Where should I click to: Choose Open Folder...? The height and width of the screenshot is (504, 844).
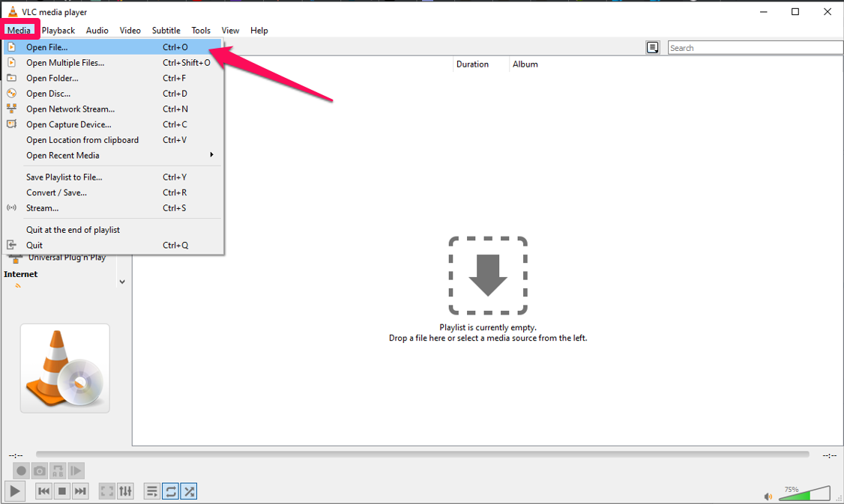(112, 79)
